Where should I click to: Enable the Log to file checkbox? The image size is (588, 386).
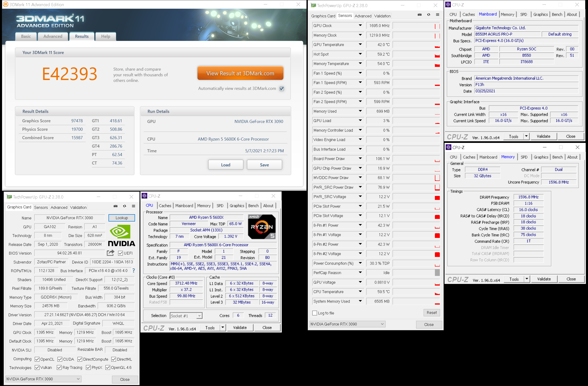pos(315,313)
